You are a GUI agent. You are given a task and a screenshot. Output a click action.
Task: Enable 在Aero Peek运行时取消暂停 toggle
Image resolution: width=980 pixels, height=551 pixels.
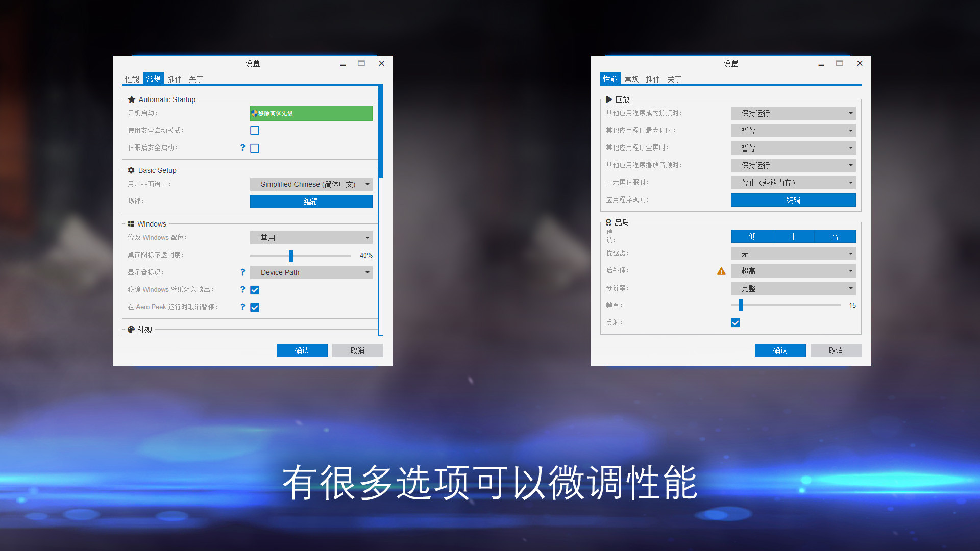(254, 307)
